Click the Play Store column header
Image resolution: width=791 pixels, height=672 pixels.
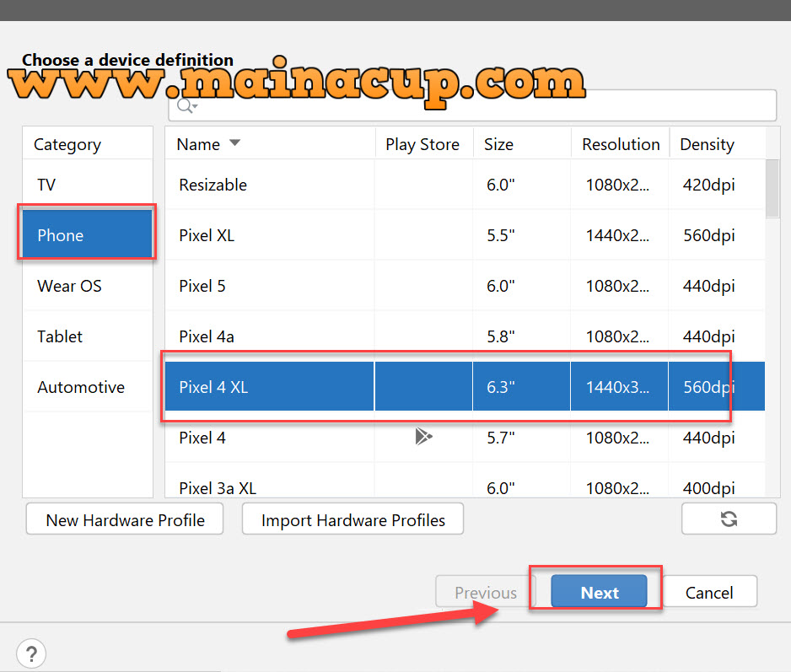422,144
